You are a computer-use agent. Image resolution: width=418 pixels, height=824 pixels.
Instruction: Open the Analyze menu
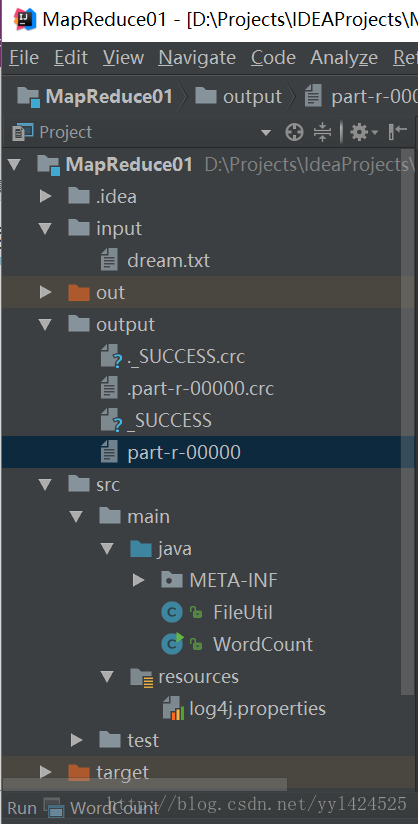(344, 57)
